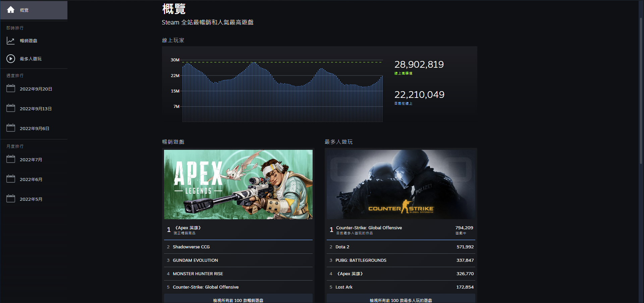The image size is (644, 303).
Task: Click the page vertical scrollbar
Action: click(x=641, y=90)
